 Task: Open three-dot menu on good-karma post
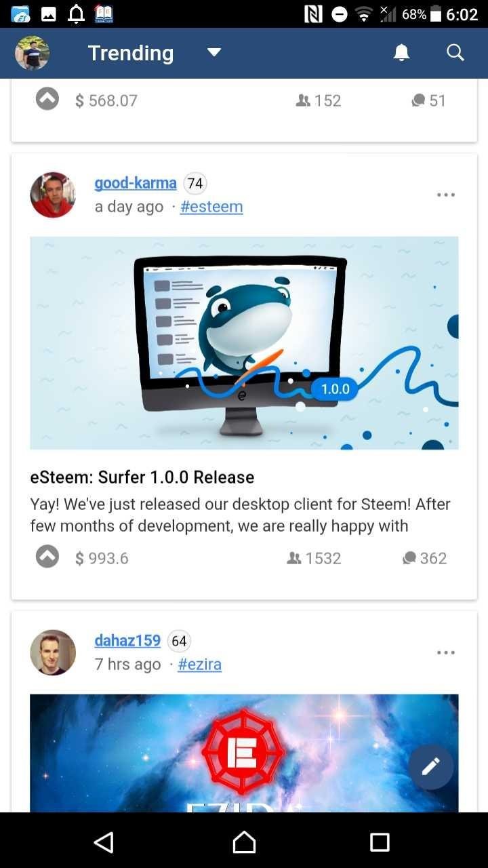click(x=446, y=195)
